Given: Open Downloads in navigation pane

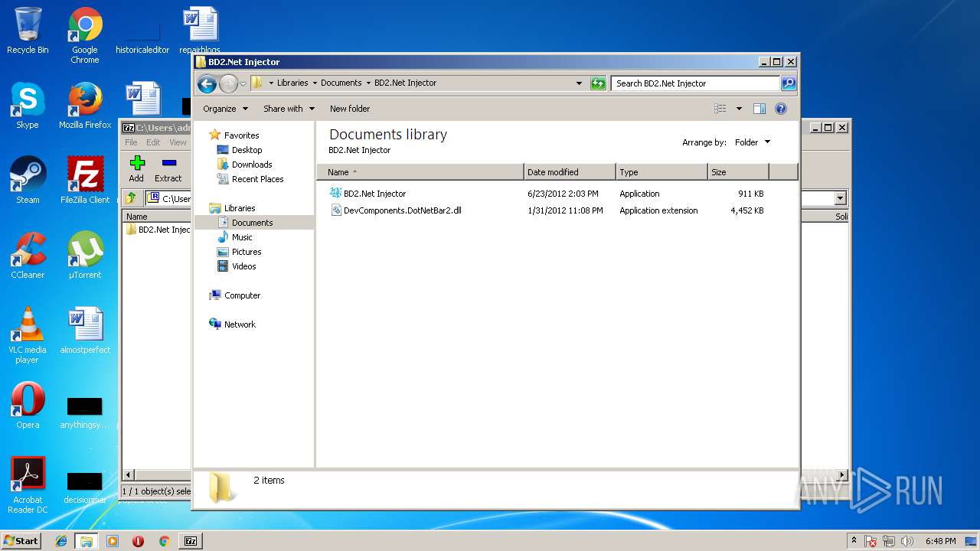Looking at the screenshot, I should pos(252,165).
